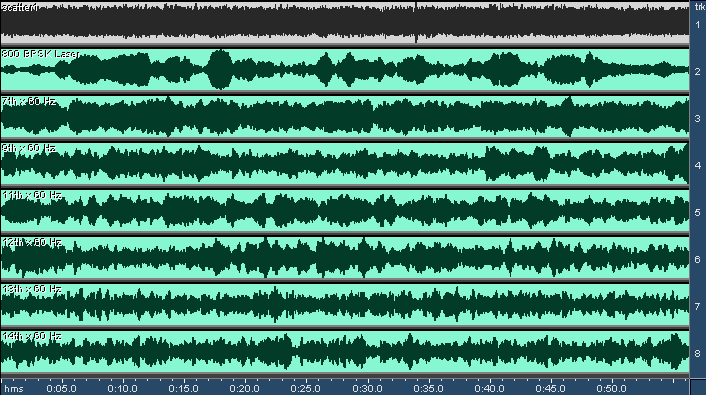Jump to the 0:05.0 ruler mark
Image resolution: width=706 pixels, height=395 pixels.
click(61, 388)
